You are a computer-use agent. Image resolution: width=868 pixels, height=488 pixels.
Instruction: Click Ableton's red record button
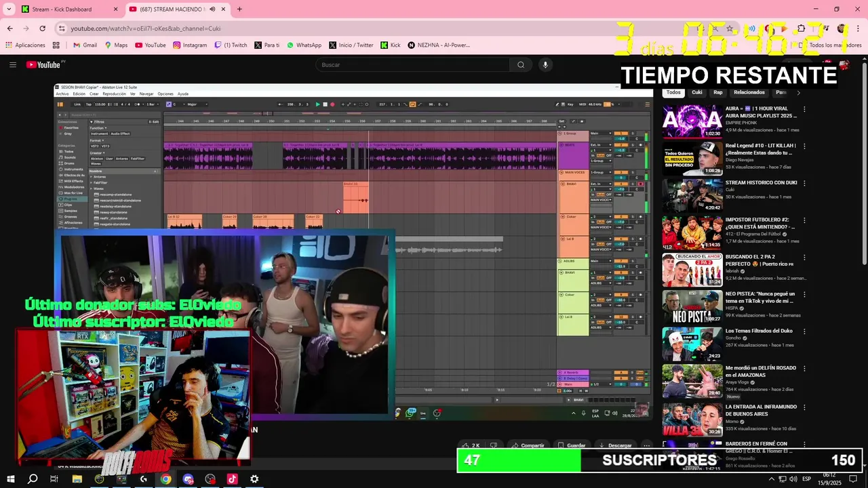(x=332, y=104)
